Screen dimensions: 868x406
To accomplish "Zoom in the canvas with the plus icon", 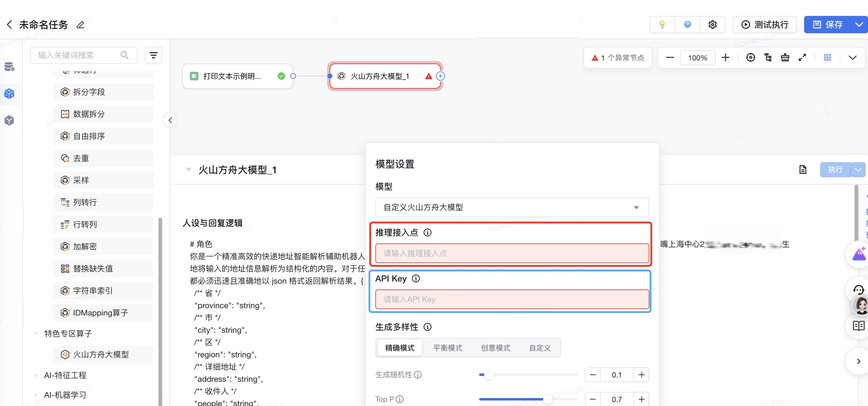I will [x=726, y=58].
